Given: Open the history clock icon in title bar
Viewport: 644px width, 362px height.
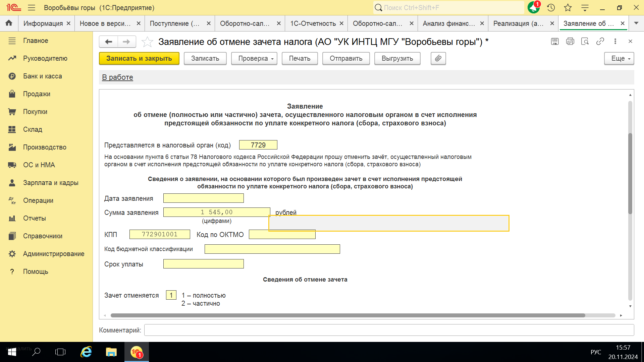Looking at the screenshot, I should click(x=551, y=8).
